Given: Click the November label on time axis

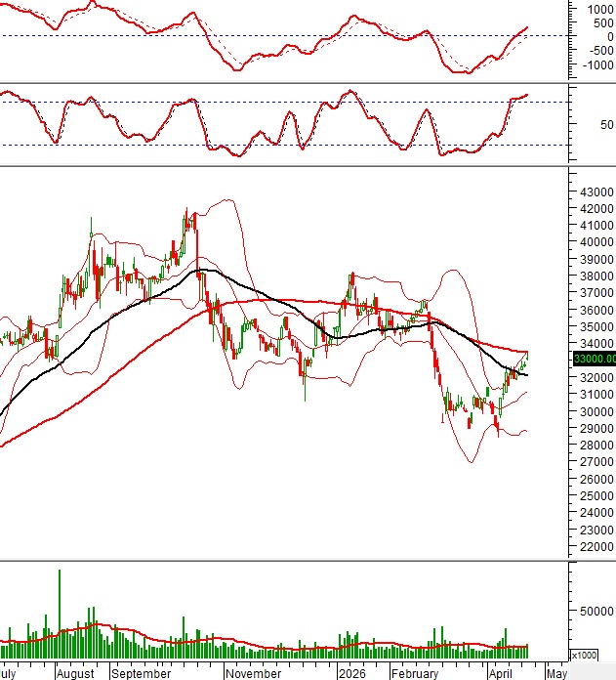Looking at the screenshot, I should coord(254,673).
